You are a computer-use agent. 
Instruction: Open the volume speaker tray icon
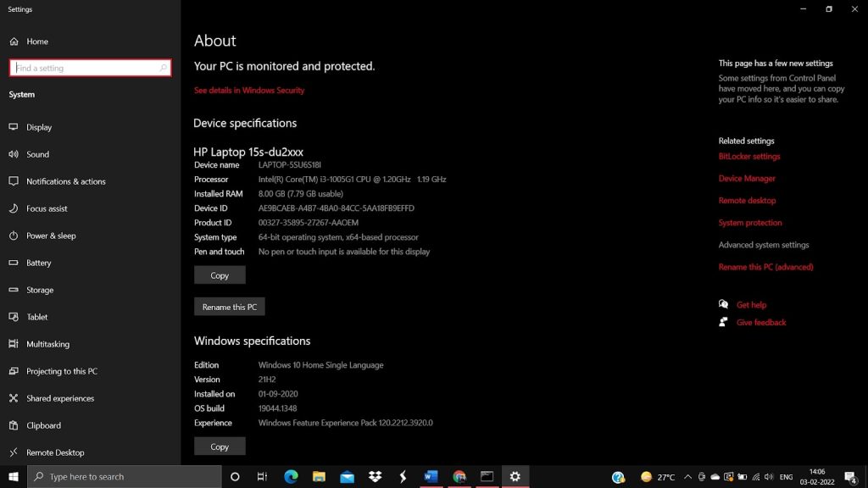tap(769, 477)
